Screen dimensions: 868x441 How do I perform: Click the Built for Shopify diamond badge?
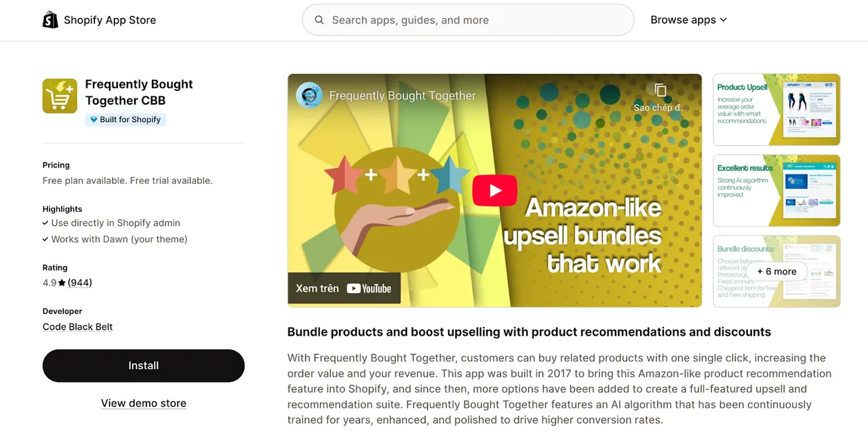125,119
